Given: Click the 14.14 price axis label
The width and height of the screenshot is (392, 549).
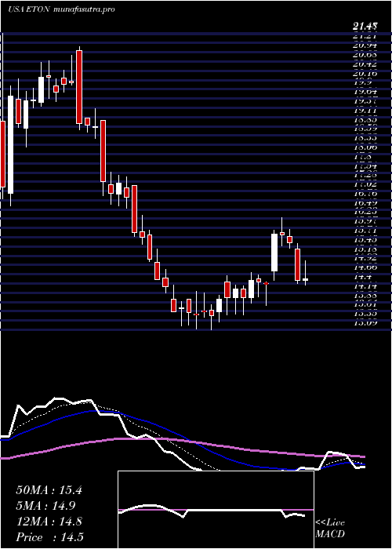Looking at the screenshot, I should [x=365, y=286].
